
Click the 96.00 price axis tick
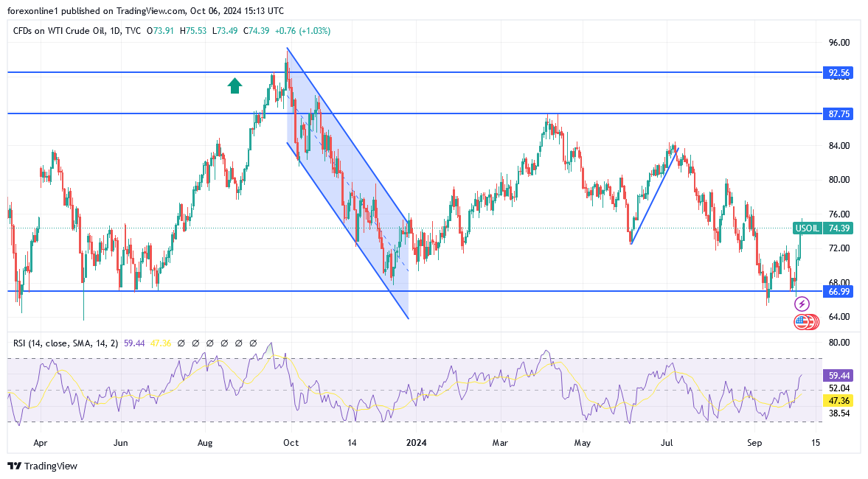coord(839,43)
